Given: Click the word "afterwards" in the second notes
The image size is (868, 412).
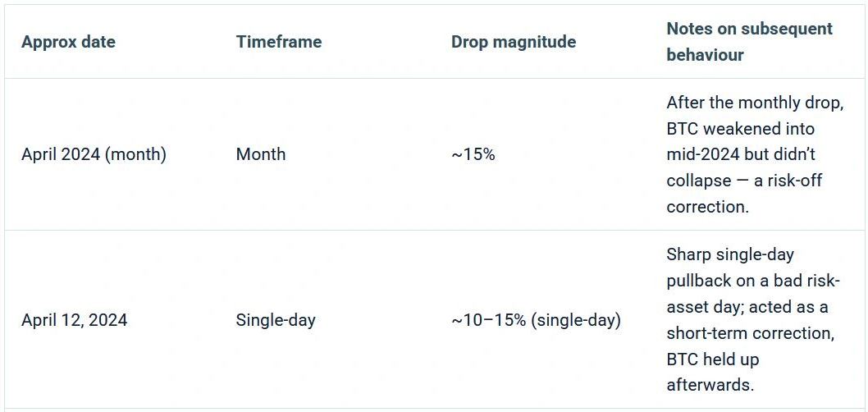Looking at the screenshot, I should click(709, 386).
